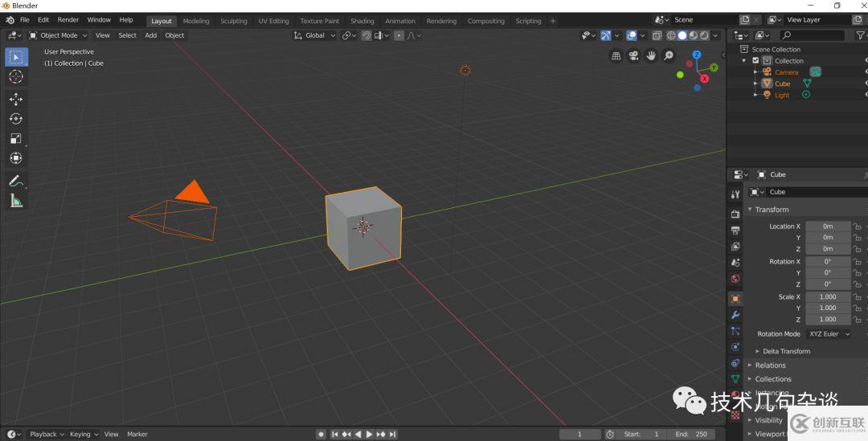Expand the Relations panel
Screen dimensions: 868x441
point(769,365)
